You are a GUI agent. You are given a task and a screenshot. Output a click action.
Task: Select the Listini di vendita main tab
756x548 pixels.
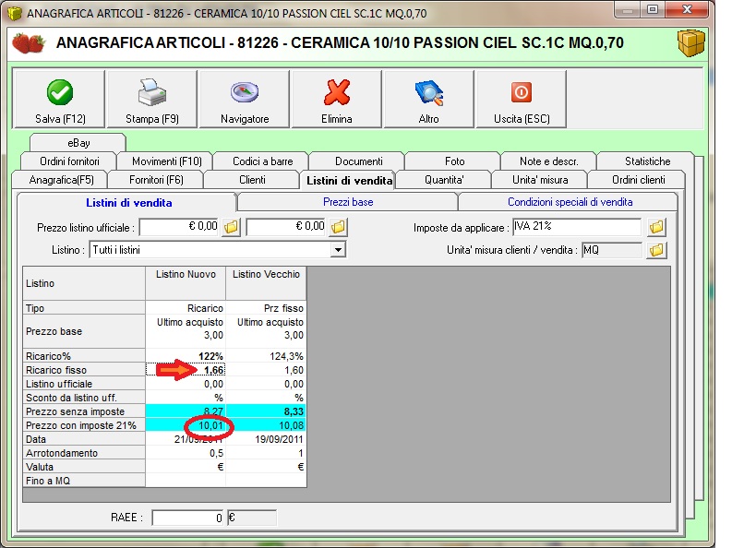(x=349, y=180)
